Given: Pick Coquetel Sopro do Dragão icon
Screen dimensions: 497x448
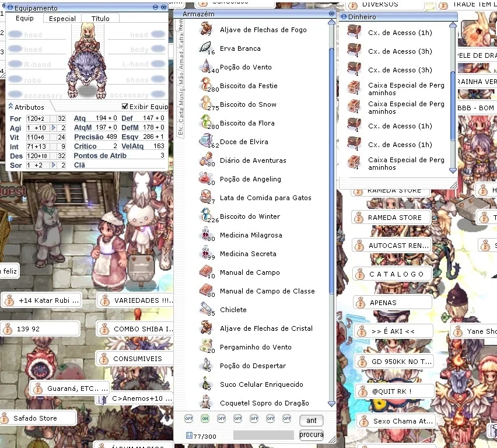Looking at the screenshot, I should (206, 402).
